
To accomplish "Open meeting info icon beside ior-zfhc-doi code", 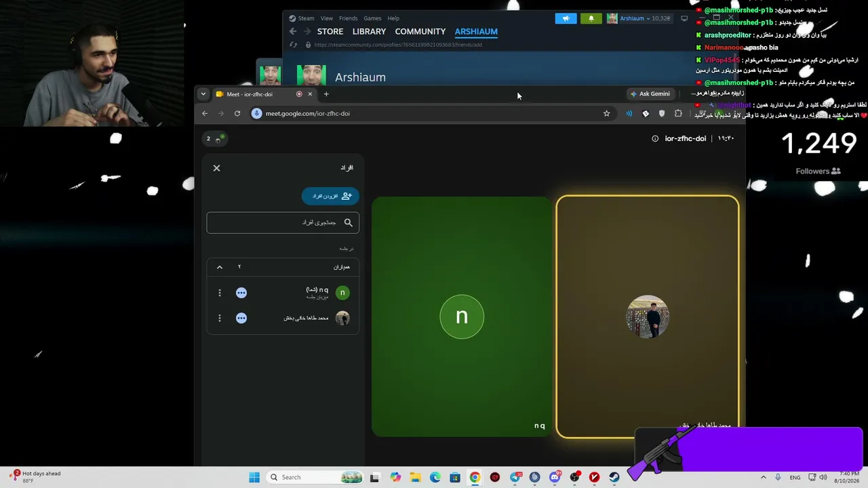I will click(655, 138).
